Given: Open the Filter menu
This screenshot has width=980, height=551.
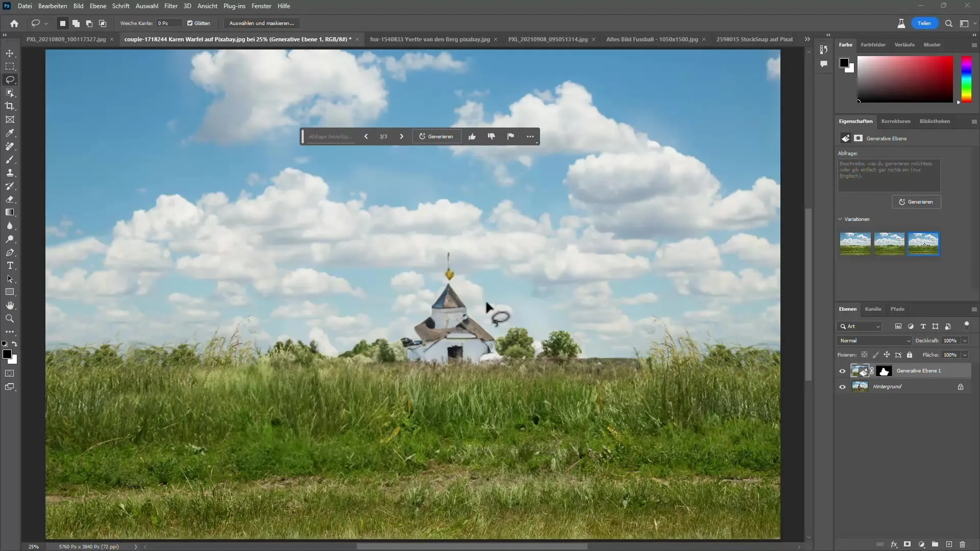Looking at the screenshot, I should click(x=170, y=6).
